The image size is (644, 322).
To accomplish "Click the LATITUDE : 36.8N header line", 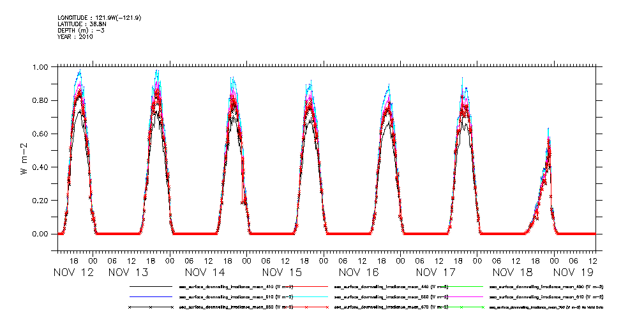I will (83, 24).
